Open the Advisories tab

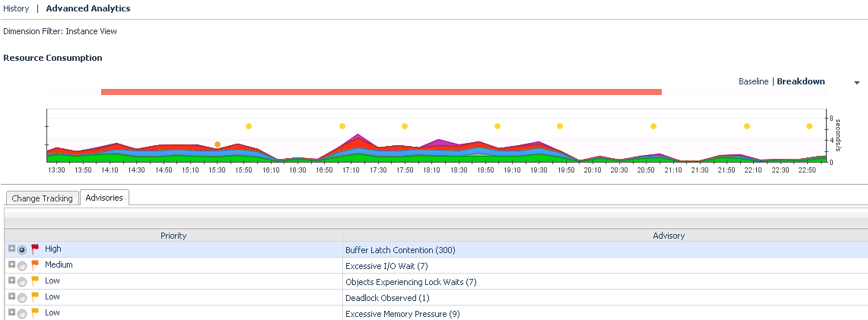point(105,198)
